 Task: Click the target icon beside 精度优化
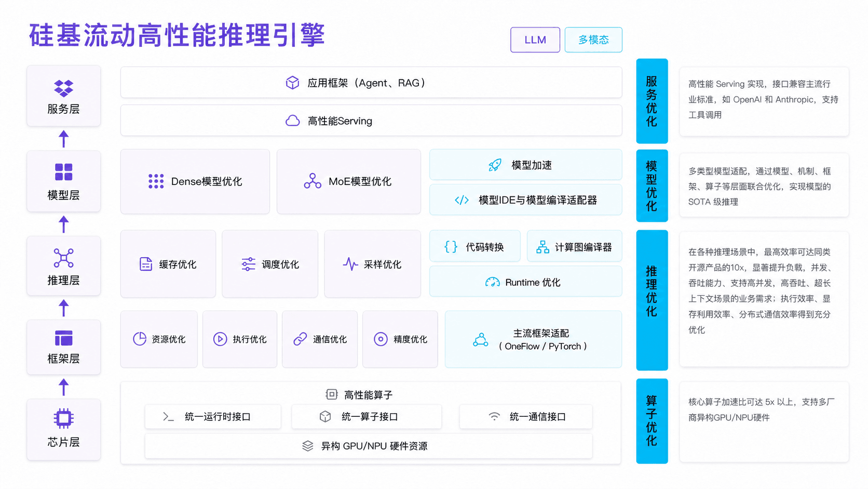pyautogui.click(x=381, y=339)
